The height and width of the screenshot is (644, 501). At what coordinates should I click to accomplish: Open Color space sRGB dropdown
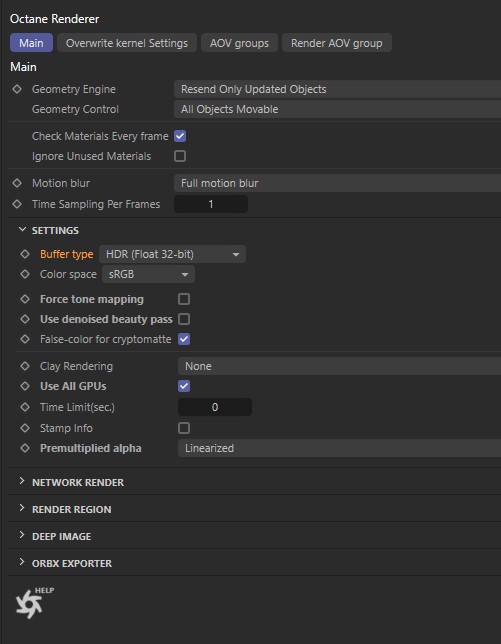pyautogui.click(x=148, y=274)
